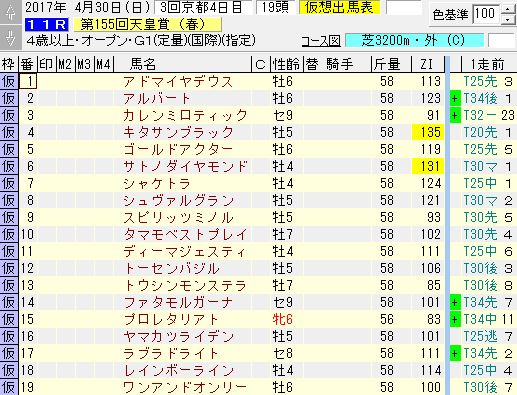Click the blue vertical column divider bar

[x=447, y=225]
